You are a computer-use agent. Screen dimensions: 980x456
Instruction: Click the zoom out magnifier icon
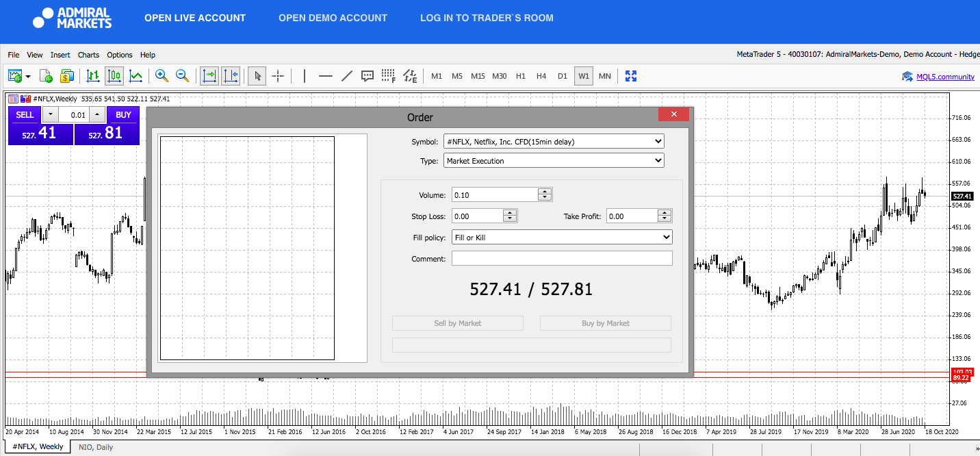(183, 76)
